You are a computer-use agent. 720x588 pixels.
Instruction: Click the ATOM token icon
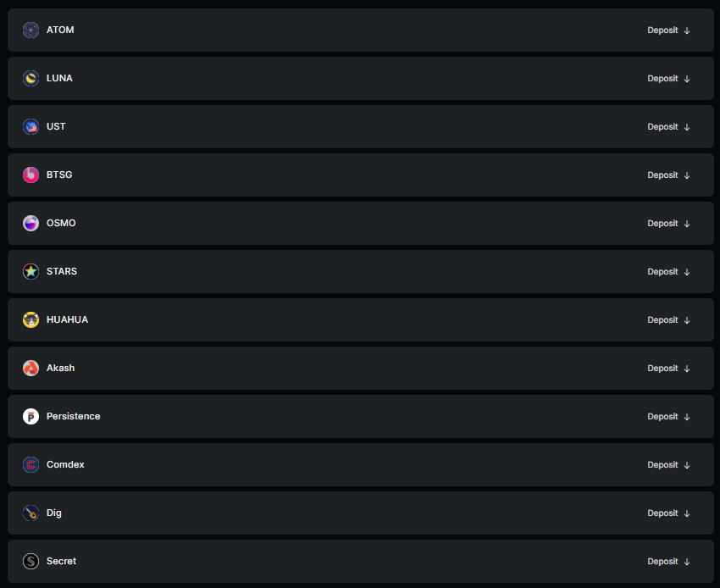point(30,31)
